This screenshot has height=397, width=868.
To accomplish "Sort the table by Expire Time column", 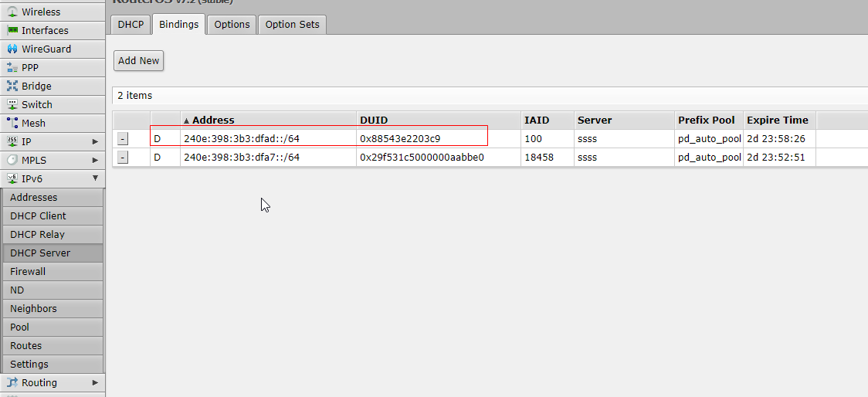I will [777, 120].
